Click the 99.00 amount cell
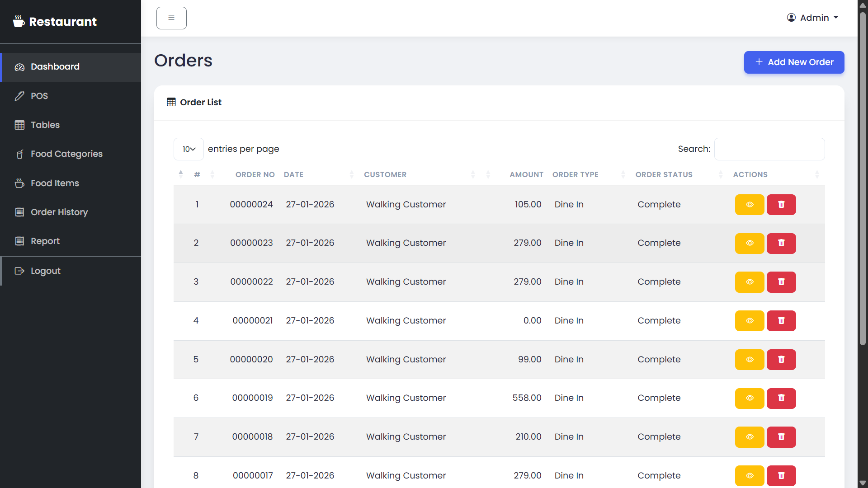Viewport: 868px width, 488px height. tap(529, 360)
